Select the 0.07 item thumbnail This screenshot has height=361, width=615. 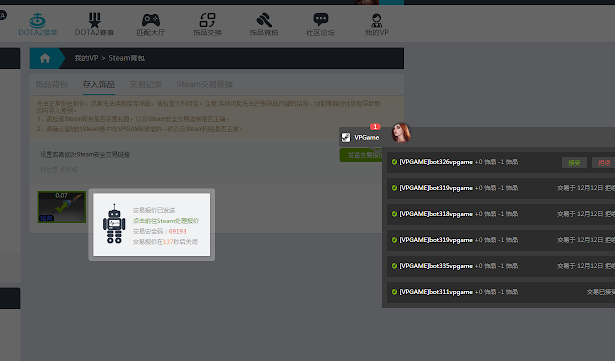coord(62,207)
